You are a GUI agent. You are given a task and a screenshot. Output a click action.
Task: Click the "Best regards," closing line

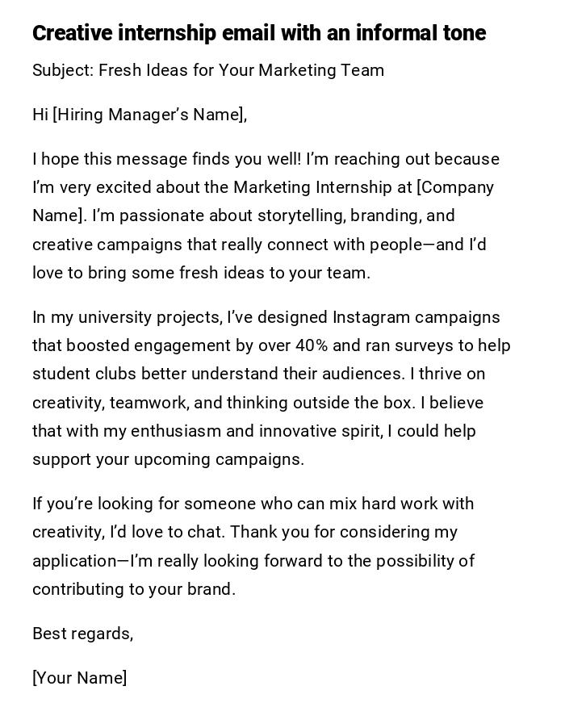[x=82, y=634]
